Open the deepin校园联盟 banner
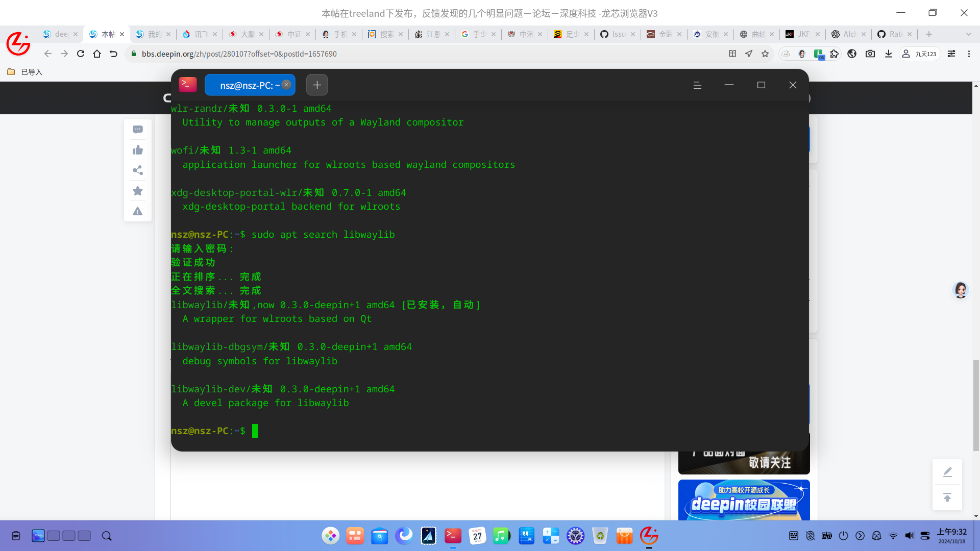This screenshot has width=980, height=551. 744,500
